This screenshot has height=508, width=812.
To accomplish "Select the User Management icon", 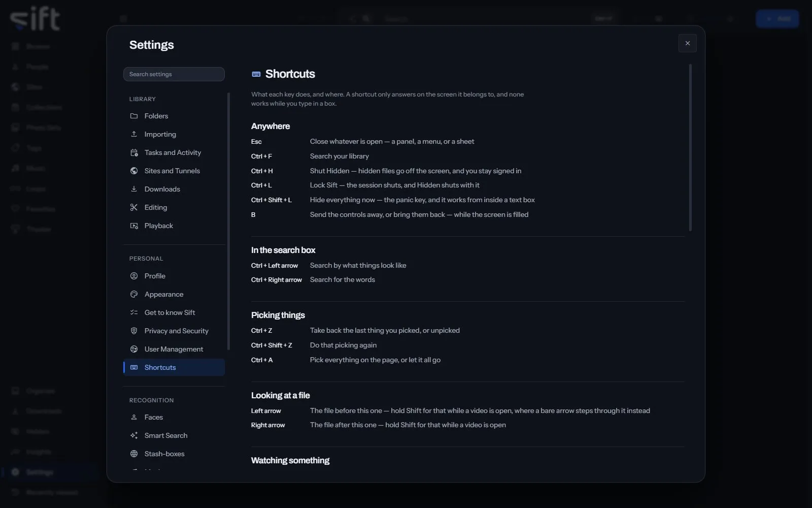I will [x=134, y=349].
